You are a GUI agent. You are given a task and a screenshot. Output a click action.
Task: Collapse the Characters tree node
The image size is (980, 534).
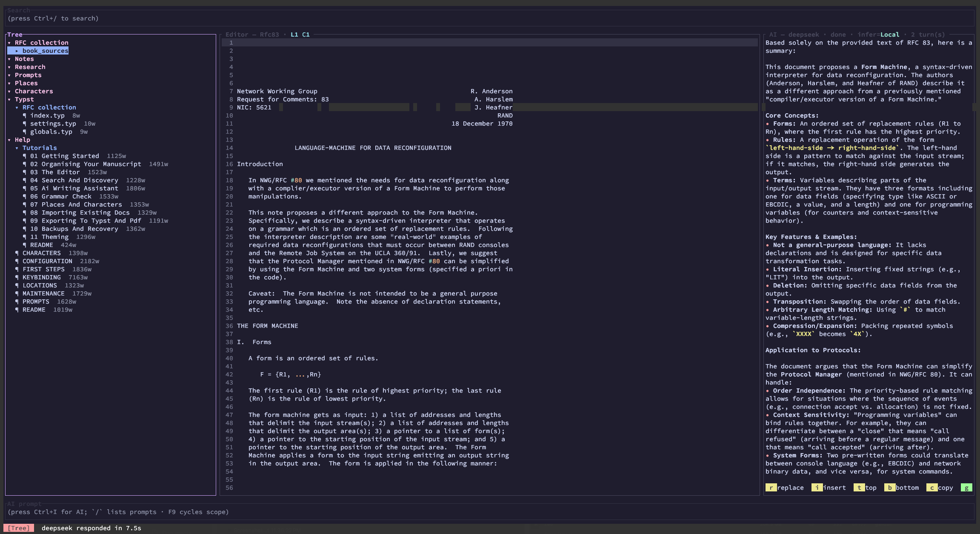tap(9, 91)
